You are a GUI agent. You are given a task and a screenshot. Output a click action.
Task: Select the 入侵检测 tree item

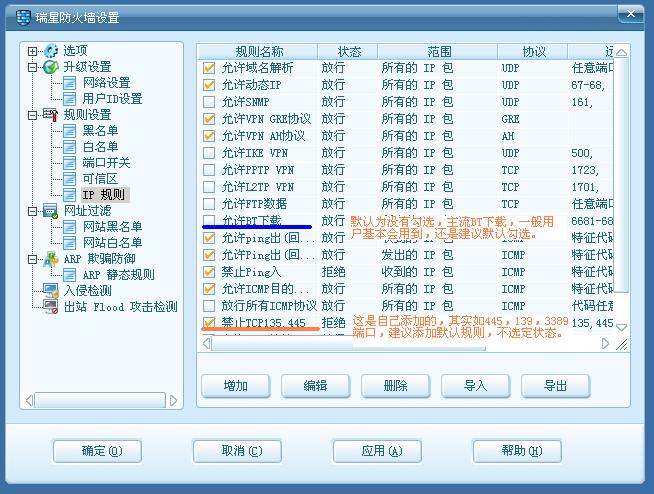click(x=87, y=290)
